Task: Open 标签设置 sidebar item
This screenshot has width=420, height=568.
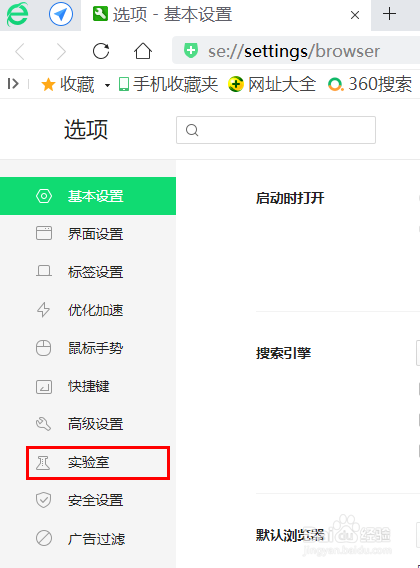Action: click(x=88, y=272)
